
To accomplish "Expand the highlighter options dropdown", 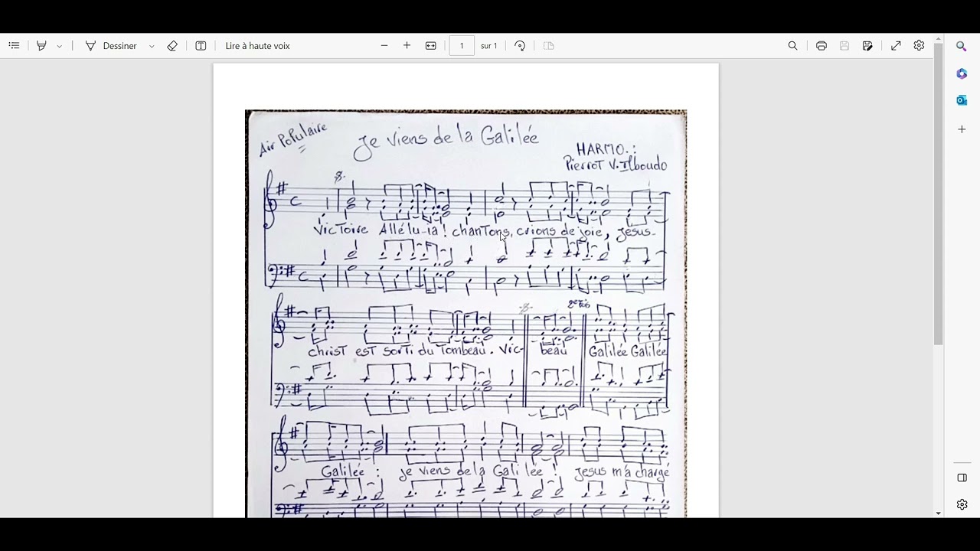I will (59, 46).
